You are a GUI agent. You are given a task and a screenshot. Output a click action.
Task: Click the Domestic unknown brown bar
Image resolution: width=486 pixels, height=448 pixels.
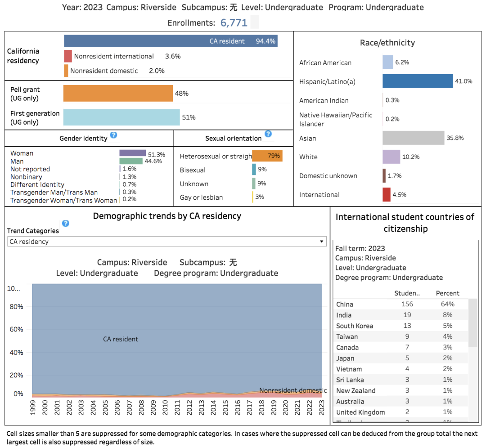click(384, 176)
